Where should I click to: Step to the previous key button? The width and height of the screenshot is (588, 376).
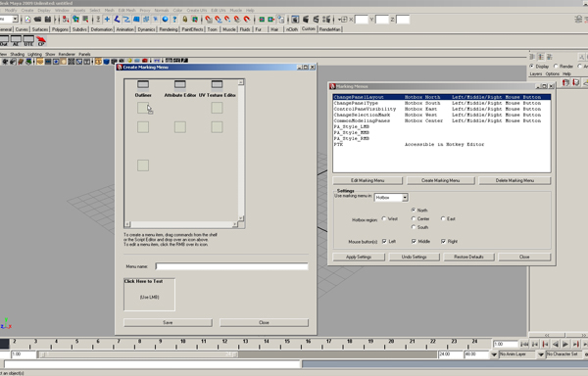coord(545,344)
